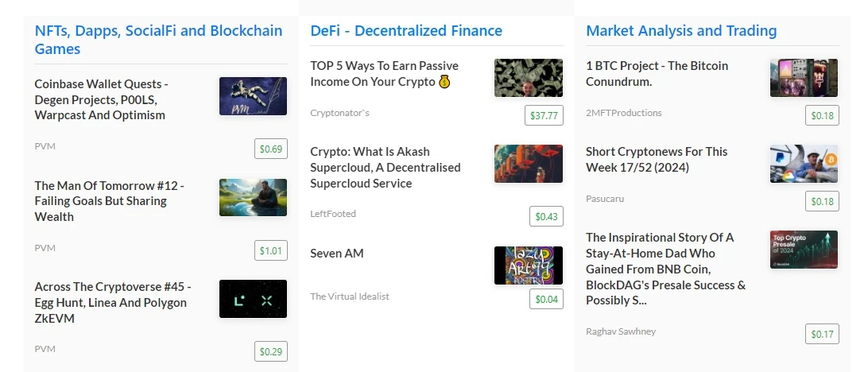Open Raghav Sawhney author page
Viewport: 868px width, 372px height.
coord(621,331)
